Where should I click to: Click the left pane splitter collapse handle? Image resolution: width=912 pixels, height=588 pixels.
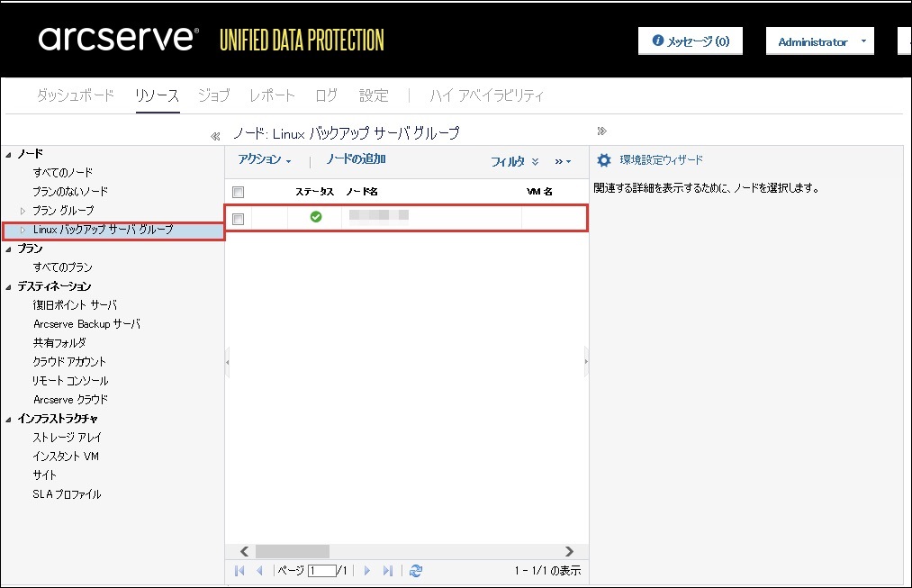point(228,362)
